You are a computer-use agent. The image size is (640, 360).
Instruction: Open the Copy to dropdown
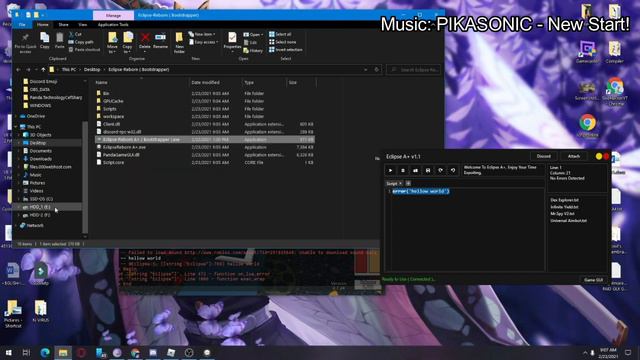point(127,43)
